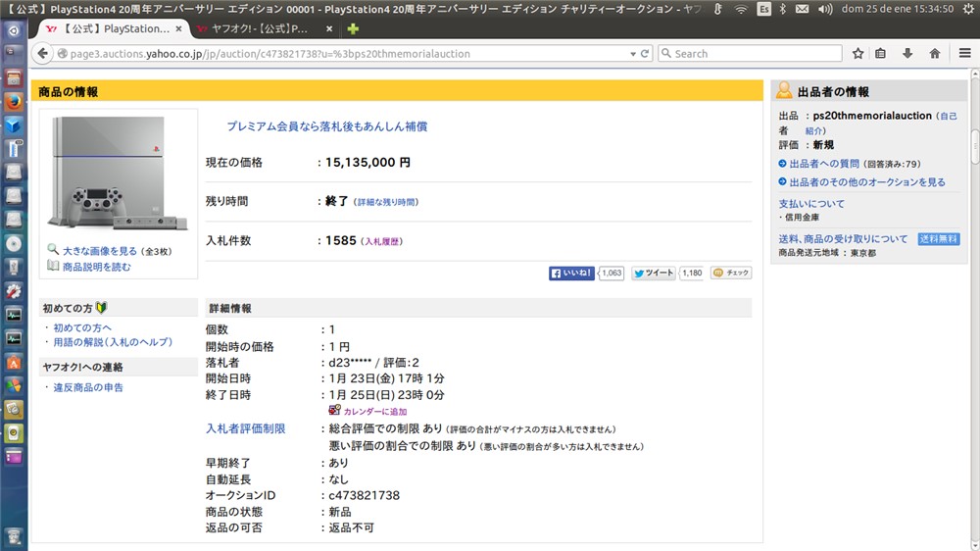The height and width of the screenshot is (551, 980).
Task: Close the ヤフオク! tab
Action: [x=329, y=28]
